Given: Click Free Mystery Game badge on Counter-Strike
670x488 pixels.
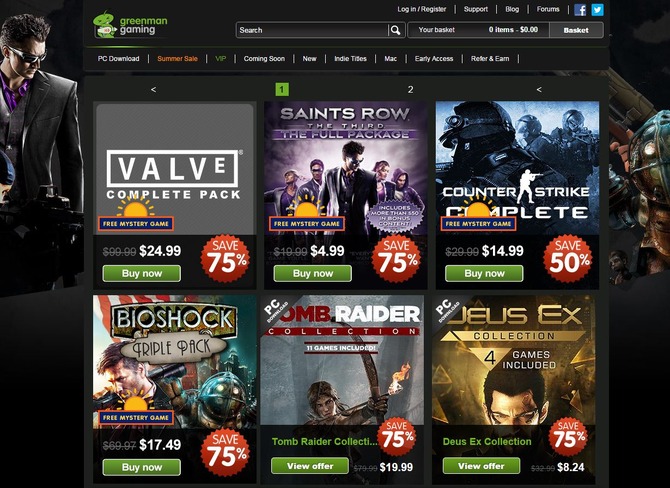Looking at the screenshot, I should (x=479, y=223).
